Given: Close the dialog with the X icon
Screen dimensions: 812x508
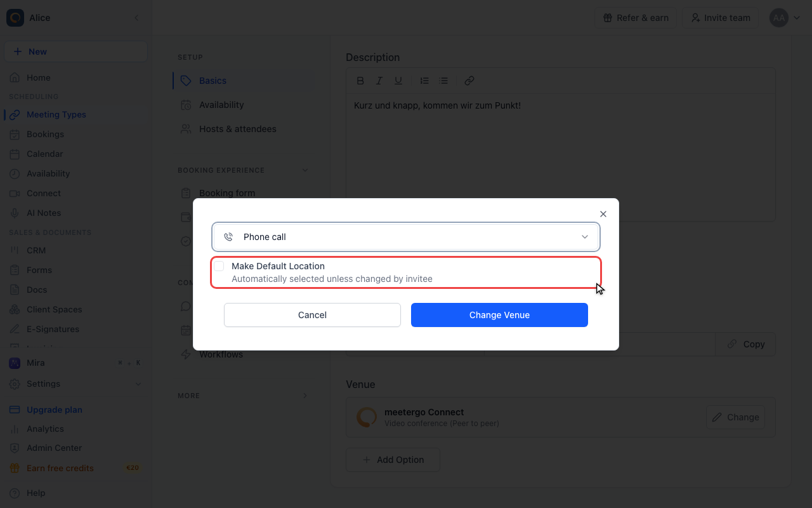Looking at the screenshot, I should 603,214.
